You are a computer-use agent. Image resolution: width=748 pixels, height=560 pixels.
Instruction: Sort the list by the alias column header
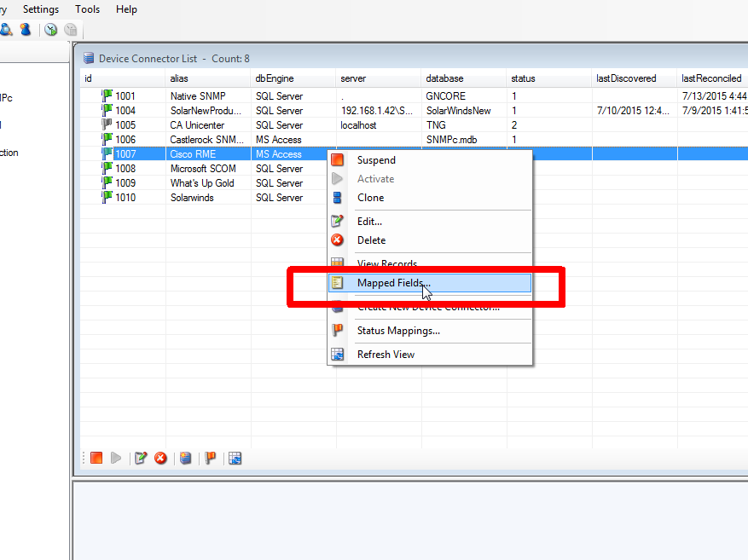click(207, 78)
